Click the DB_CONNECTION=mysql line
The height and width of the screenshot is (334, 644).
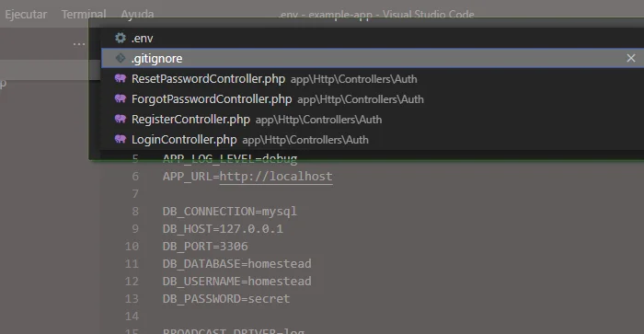pos(230,211)
